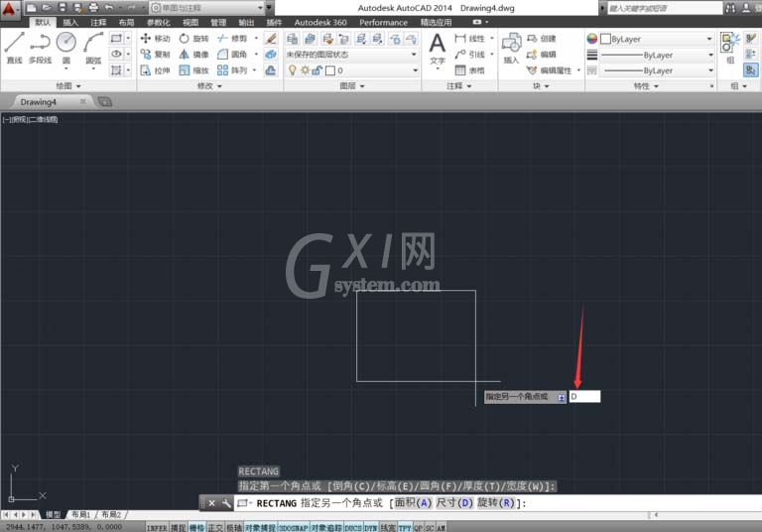Image resolution: width=762 pixels, height=532 pixels.
Task: Toggle the layer lightbulb on/off icon
Action: [x=293, y=70]
